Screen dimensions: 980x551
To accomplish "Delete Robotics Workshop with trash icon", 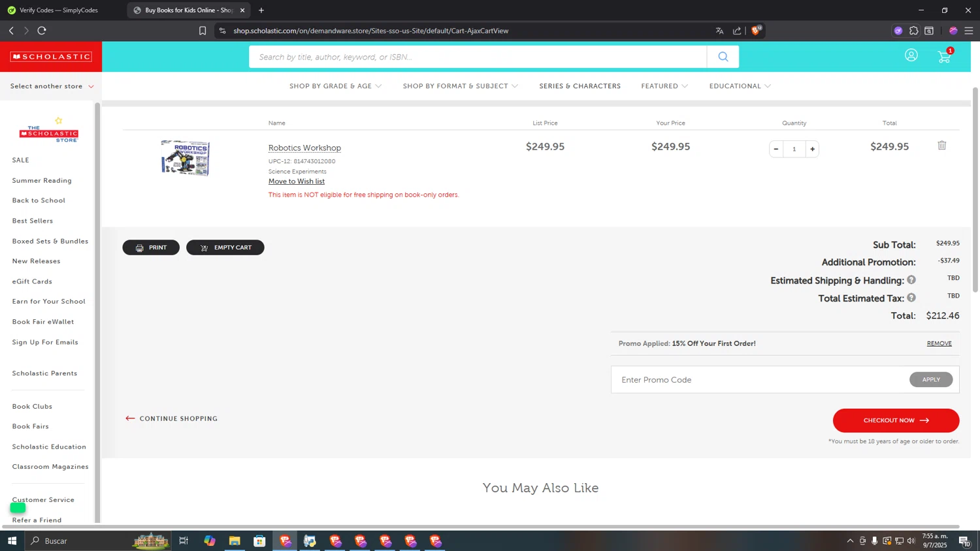I will pyautogui.click(x=942, y=146).
